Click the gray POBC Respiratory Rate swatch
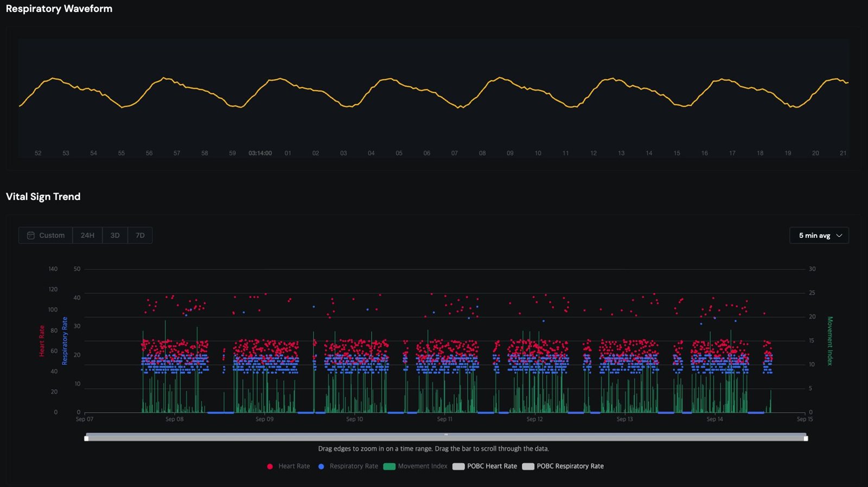 coord(528,466)
